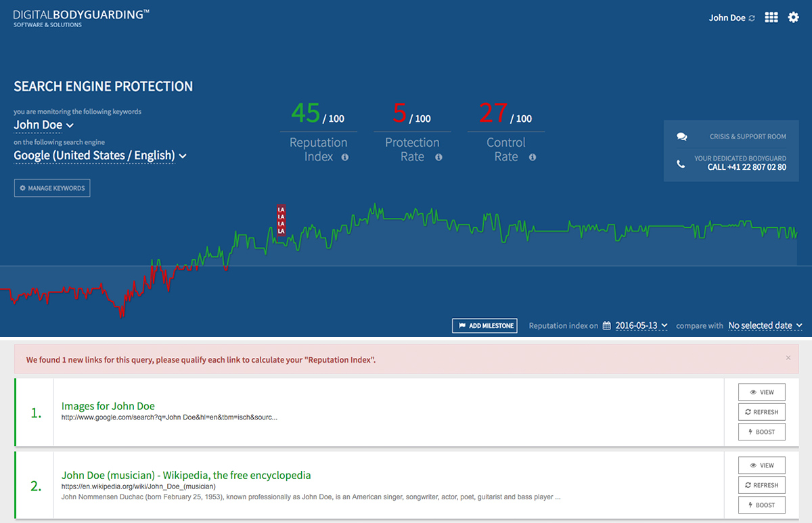Click the dedicated bodyguard phone icon
The height and width of the screenshot is (523, 812).
point(681,163)
